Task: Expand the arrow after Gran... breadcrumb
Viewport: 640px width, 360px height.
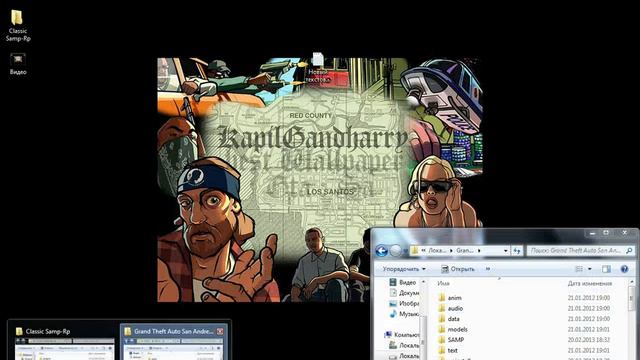Action: [479, 251]
